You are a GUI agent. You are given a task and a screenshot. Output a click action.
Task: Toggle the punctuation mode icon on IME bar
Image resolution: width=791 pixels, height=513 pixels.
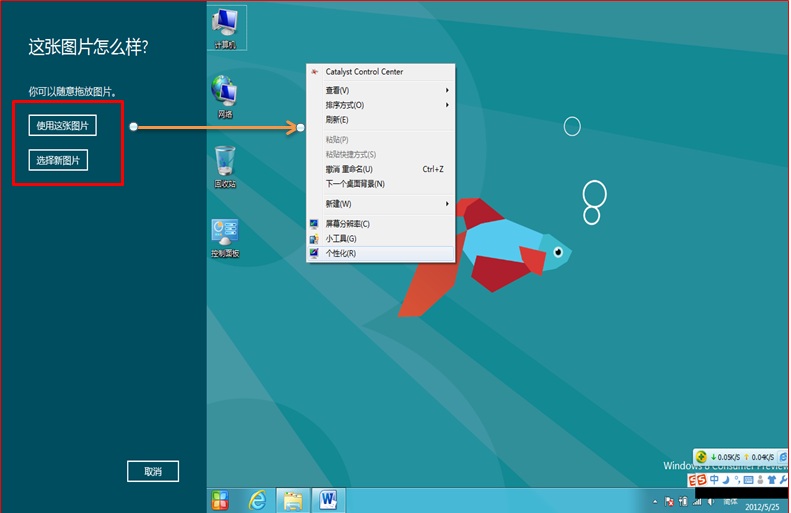click(x=737, y=480)
